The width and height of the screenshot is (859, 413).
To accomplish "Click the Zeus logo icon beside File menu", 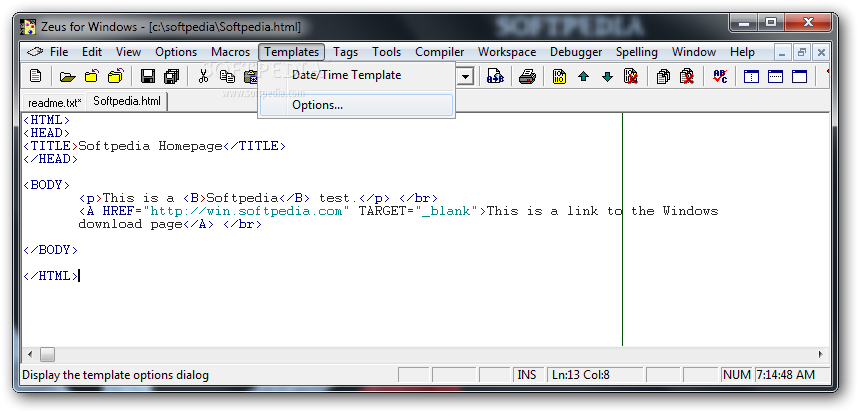I will pyautogui.click(x=35, y=52).
